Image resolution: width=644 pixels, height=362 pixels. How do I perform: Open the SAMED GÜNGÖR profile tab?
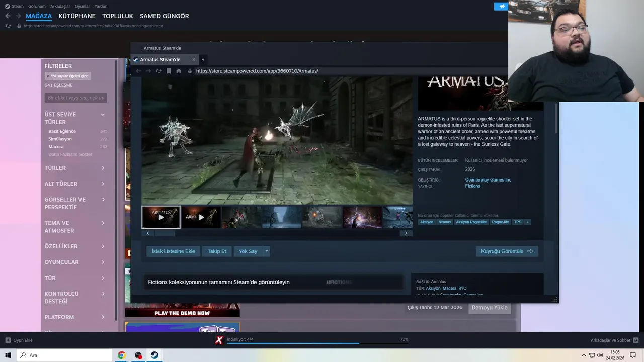click(x=165, y=16)
